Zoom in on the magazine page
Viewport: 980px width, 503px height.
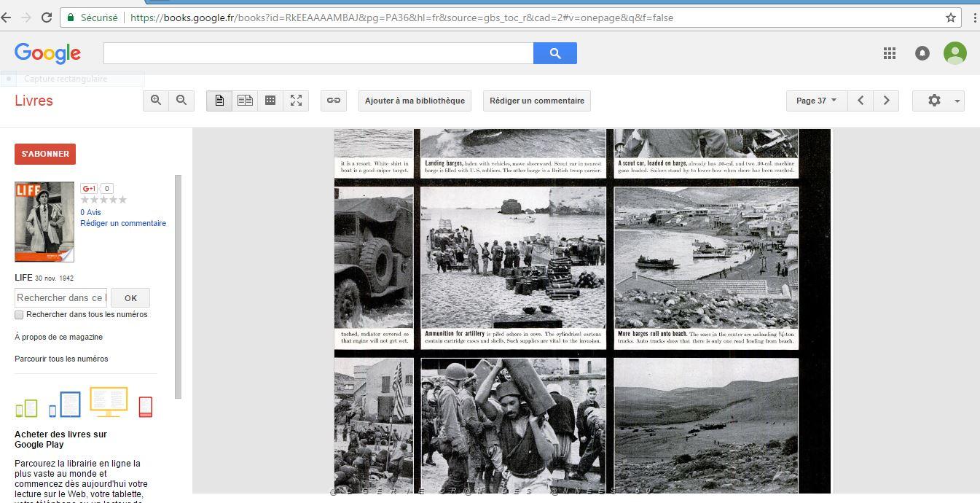click(156, 101)
